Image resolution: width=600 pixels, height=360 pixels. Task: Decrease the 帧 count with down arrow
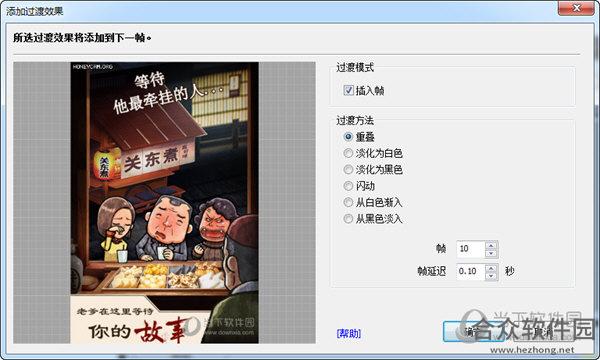click(491, 253)
